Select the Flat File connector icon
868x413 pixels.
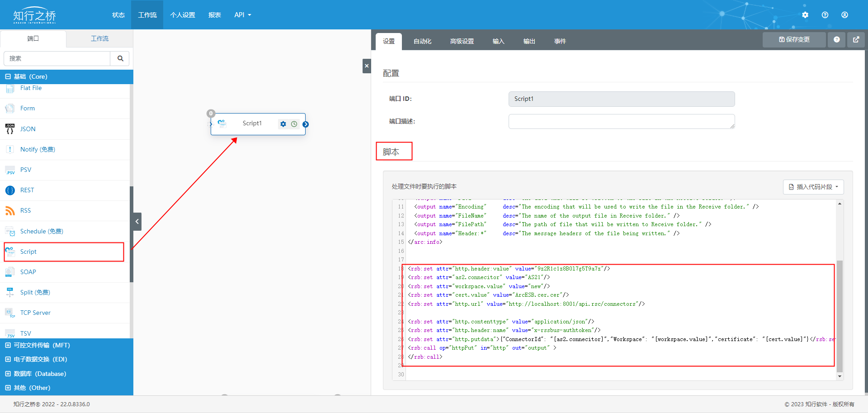pyautogui.click(x=10, y=88)
